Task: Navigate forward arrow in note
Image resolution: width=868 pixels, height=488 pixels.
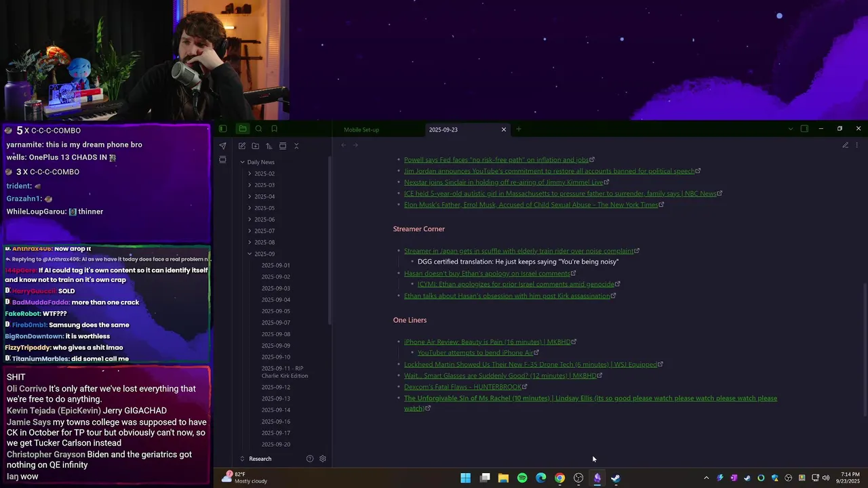Action: (x=355, y=145)
